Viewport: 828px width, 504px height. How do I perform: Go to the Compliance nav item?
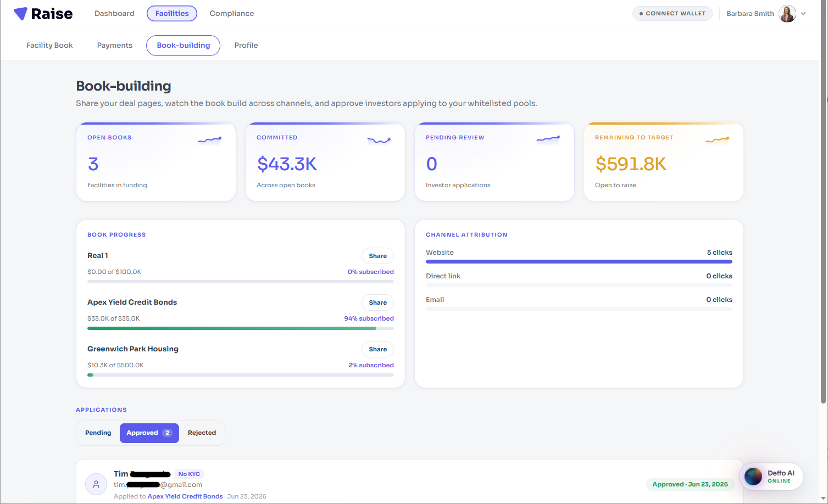[x=232, y=14]
